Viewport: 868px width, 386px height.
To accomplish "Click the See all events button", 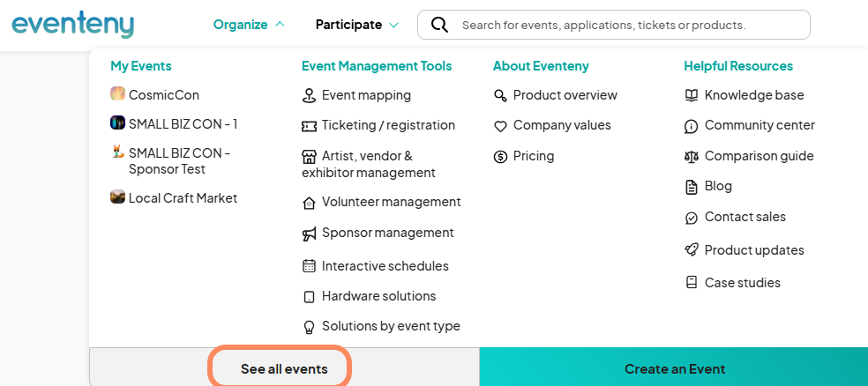I will [284, 367].
